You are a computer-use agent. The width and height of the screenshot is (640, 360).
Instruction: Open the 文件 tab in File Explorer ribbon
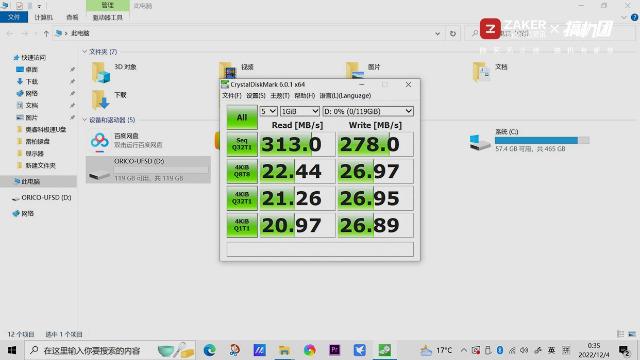pos(14,17)
